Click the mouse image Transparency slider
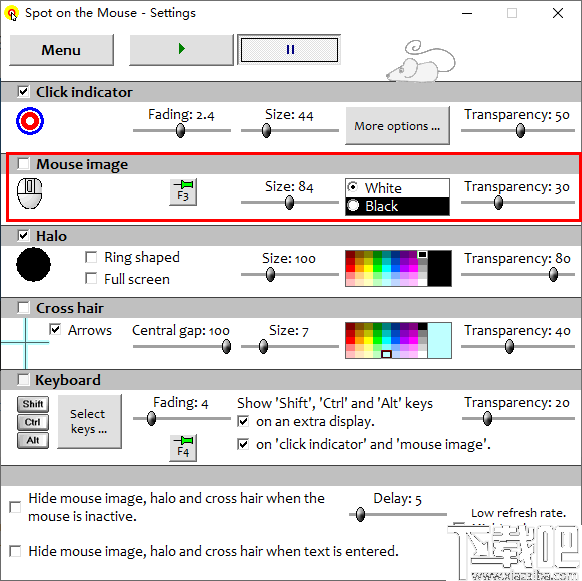The image size is (582, 581). (x=518, y=202)
